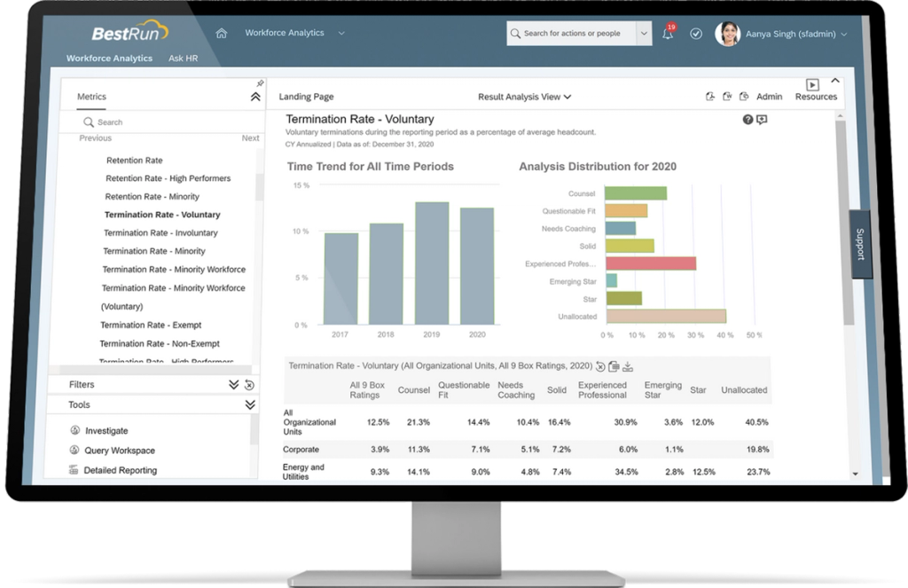The image size is (908, 588).
Task: Select Termination Rate - Involuntary metric
Action: tap(162, 232)
